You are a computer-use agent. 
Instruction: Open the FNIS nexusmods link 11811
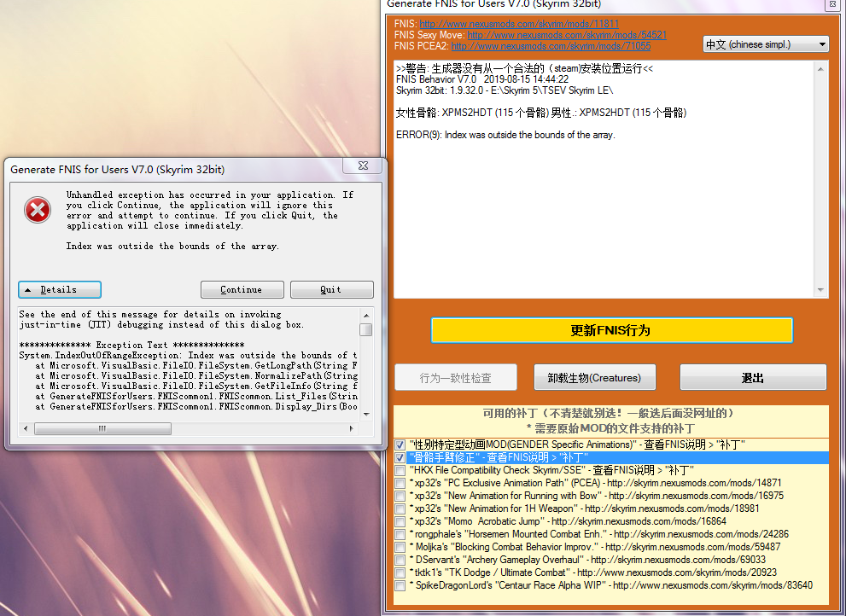[519, 24]
